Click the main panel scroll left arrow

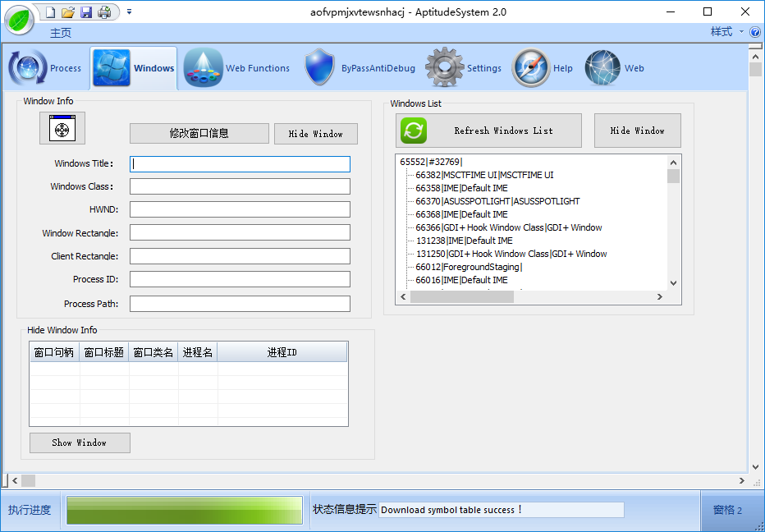pos(15,481)
